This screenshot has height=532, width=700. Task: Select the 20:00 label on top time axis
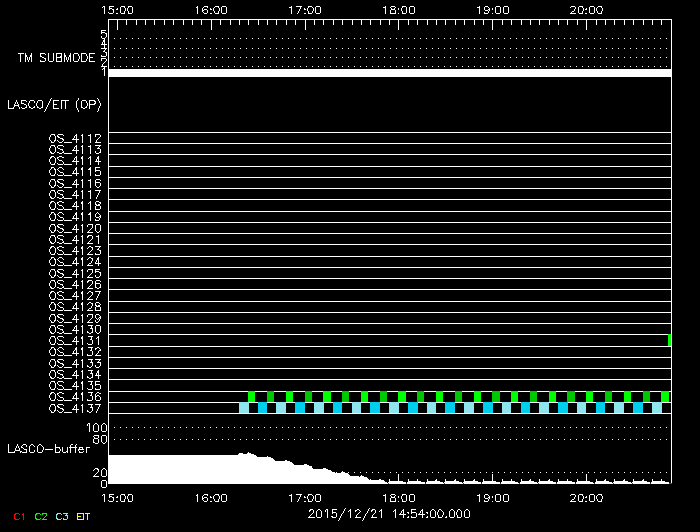click(586, 10)
